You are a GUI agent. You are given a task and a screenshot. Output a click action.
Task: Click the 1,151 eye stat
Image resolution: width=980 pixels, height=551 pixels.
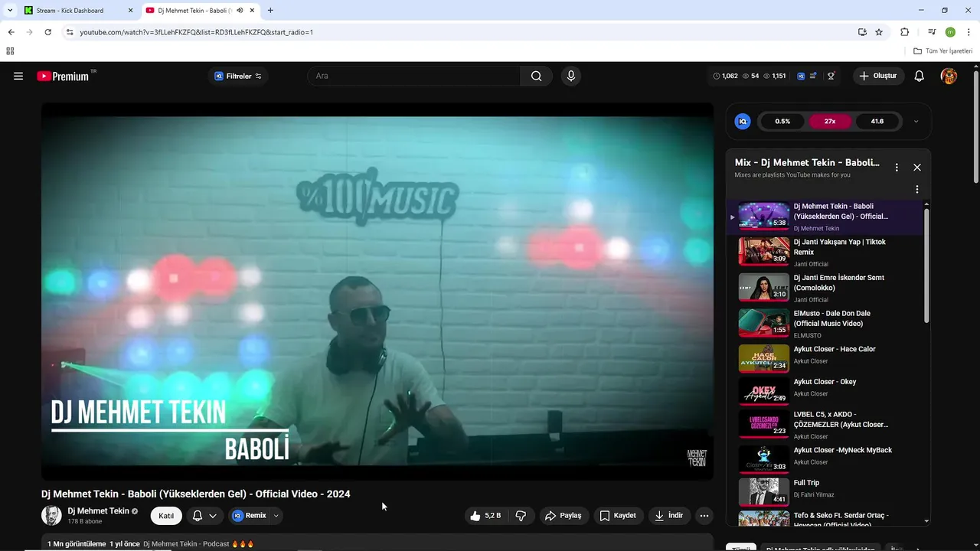click(x=775, y=76)
